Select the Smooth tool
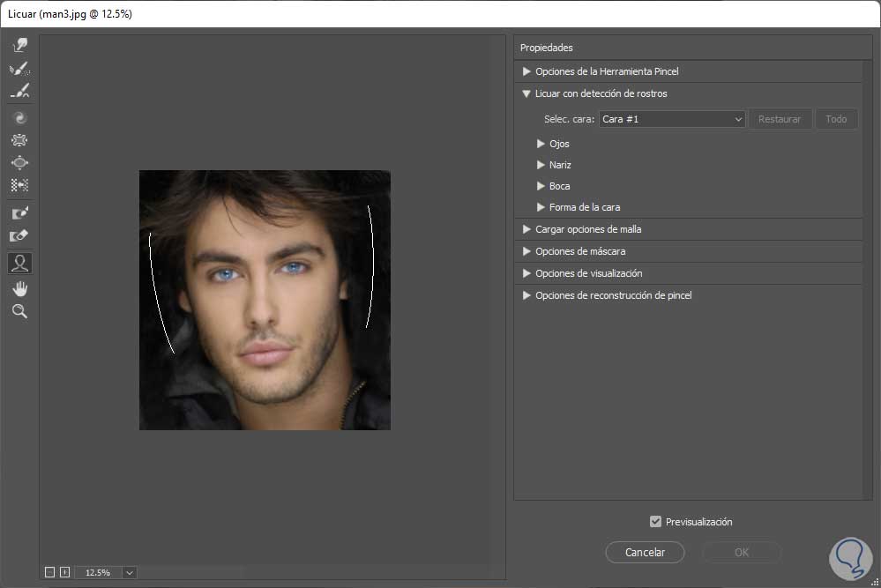This screenshot has height=588, width=881. click(x=19, y=92)
